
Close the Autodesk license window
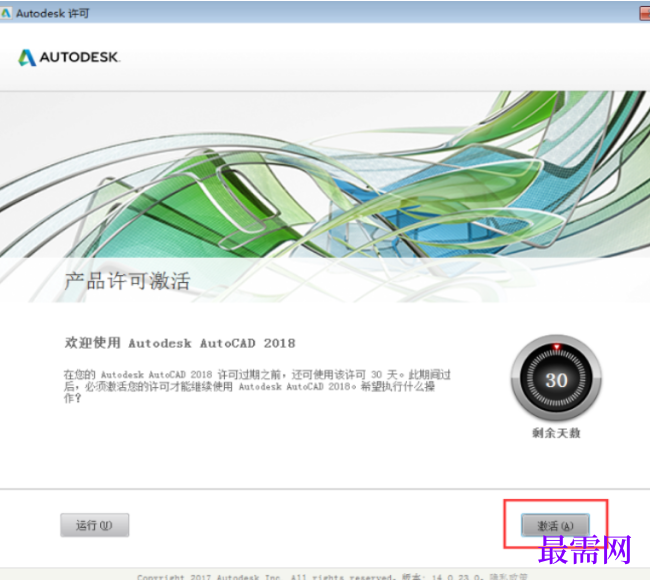tap(645, 14)
